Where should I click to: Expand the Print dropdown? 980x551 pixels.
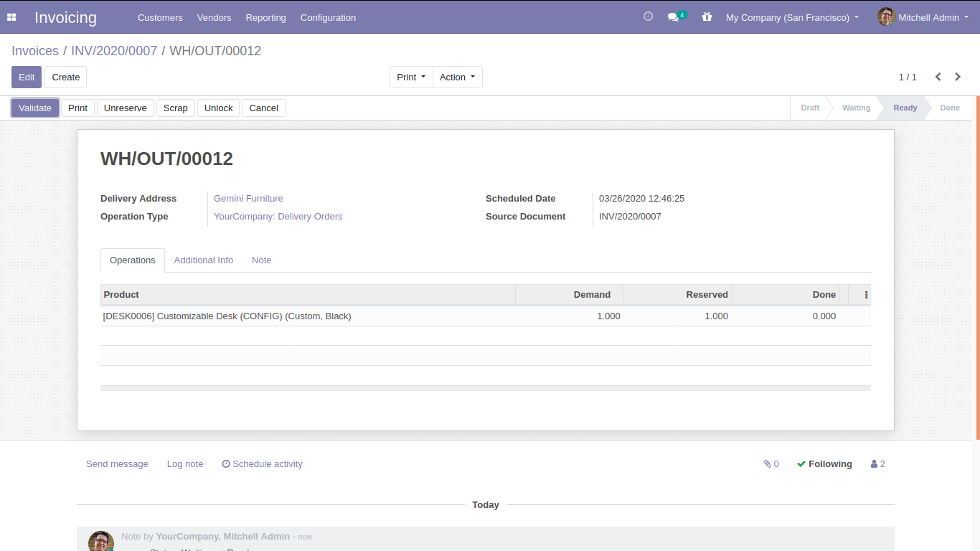pos(411,77)
